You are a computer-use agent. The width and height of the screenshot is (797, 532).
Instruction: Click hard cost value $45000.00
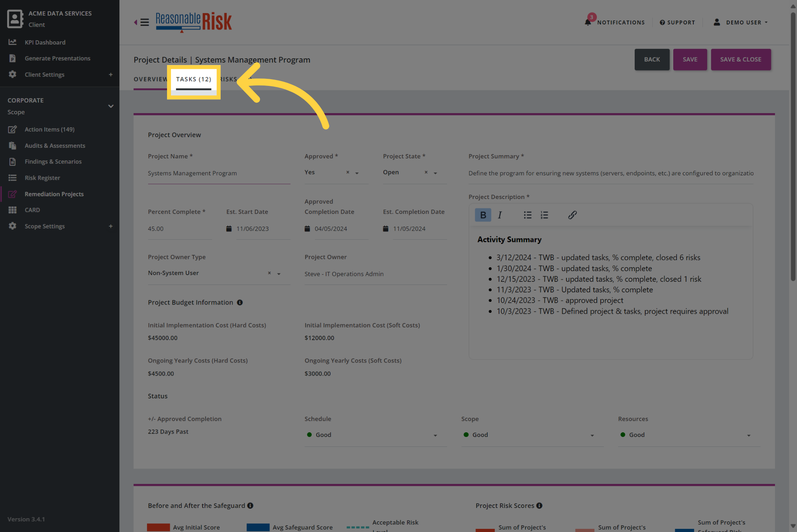point(163,338)
